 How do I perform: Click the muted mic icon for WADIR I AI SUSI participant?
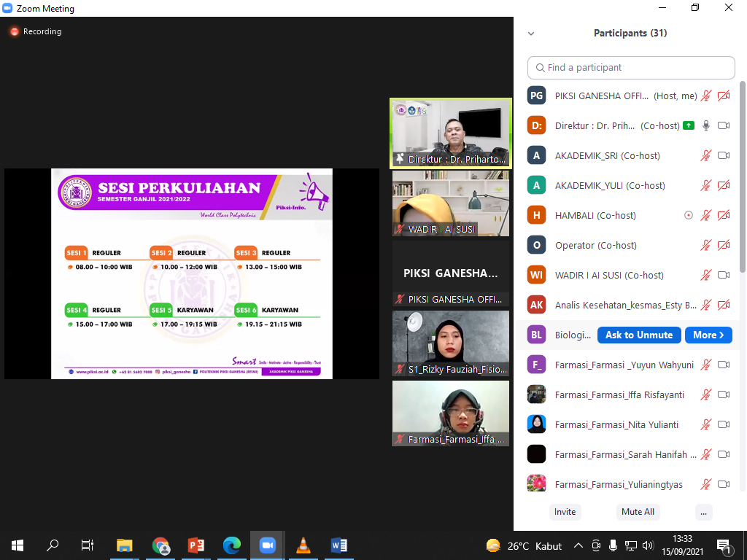[x=706, y=275]
